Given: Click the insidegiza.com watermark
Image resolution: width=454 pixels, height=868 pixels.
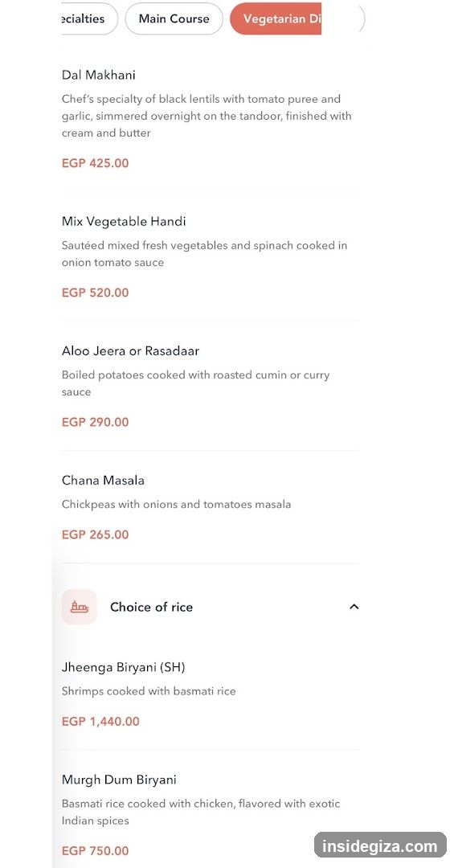Looking at the screenshot, I should click(380, 845).
